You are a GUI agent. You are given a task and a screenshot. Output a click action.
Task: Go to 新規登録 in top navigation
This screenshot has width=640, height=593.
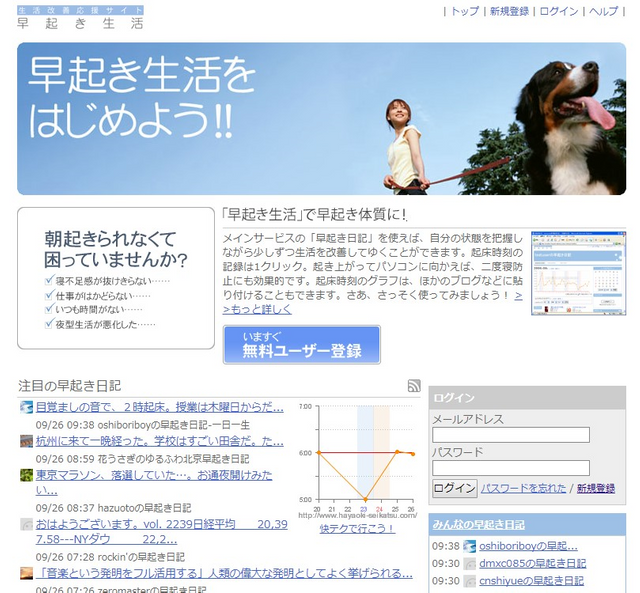point(509,11)
